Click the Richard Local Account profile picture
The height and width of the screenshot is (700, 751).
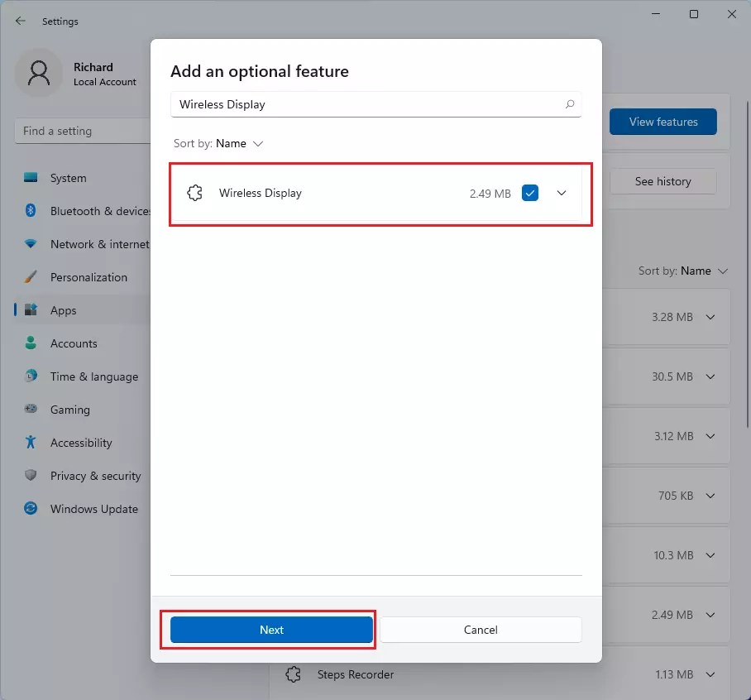click(38, 74)
